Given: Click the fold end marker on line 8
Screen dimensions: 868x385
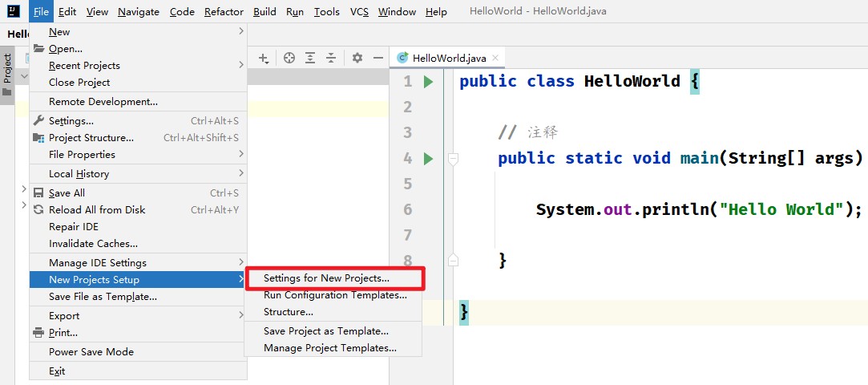Looking at the screenshot, I should point(453,259).
